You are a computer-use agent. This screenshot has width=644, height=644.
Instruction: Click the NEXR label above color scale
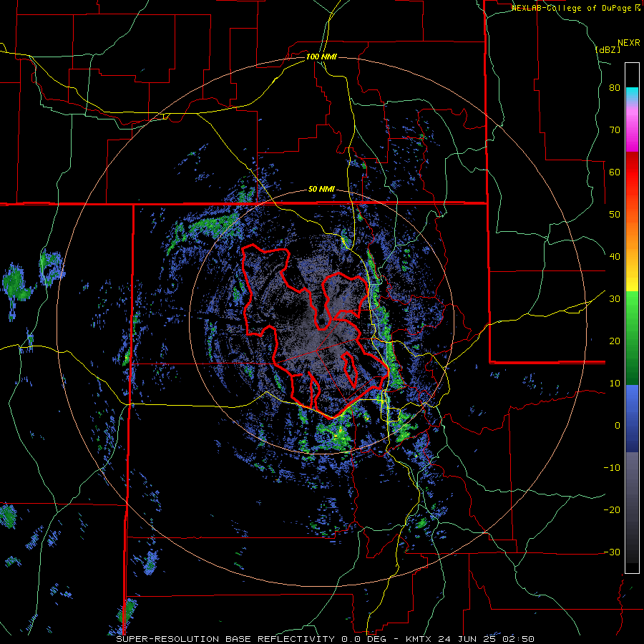tap(628, 43)
